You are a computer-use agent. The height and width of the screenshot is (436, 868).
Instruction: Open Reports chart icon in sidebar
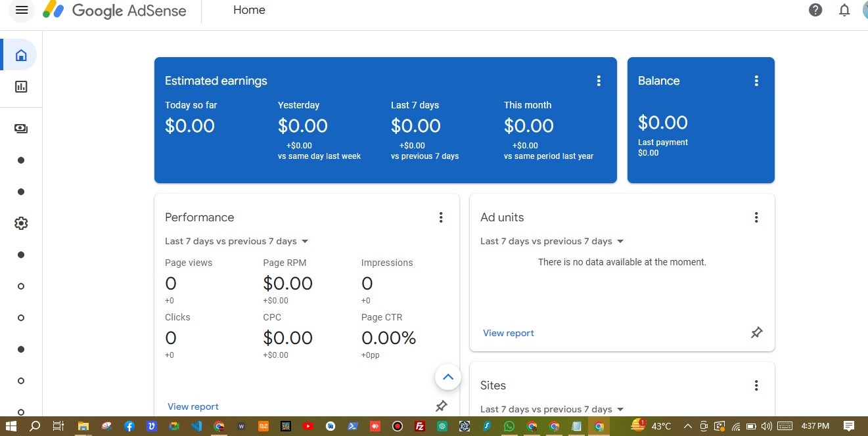click(x=21, y=87)
